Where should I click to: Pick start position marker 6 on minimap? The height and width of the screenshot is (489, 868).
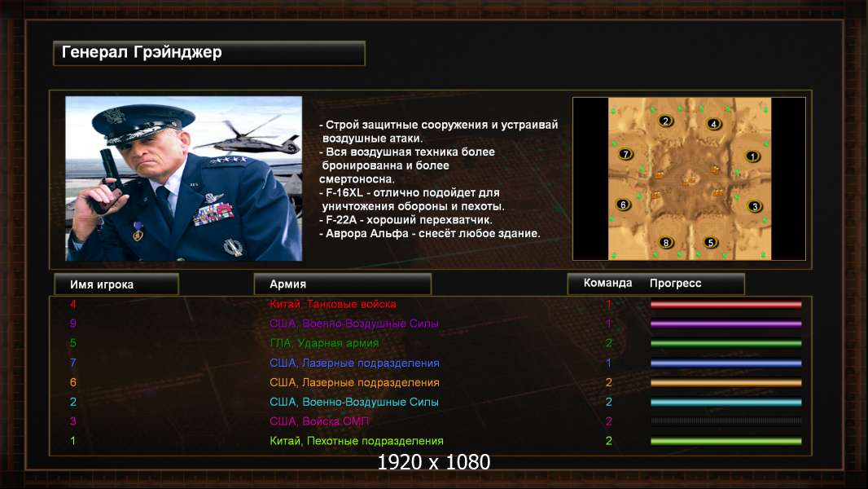click(x=624, y=205)
